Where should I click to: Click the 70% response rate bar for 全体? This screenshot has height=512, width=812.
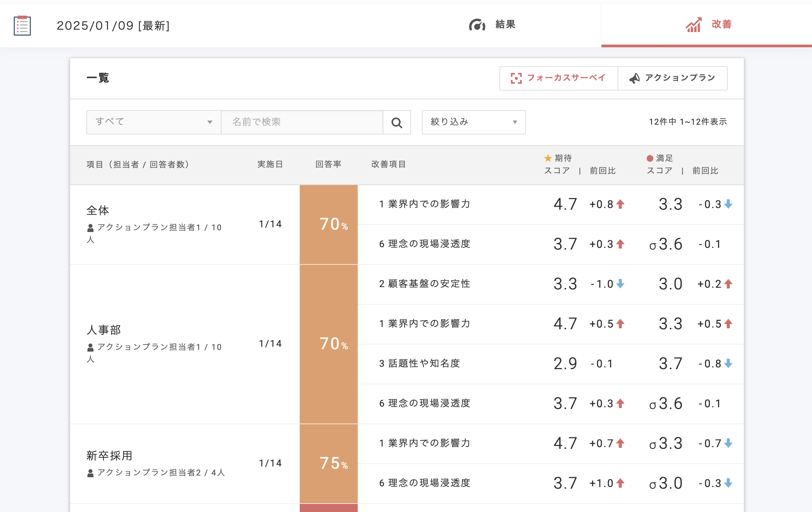tap(328, 224)
